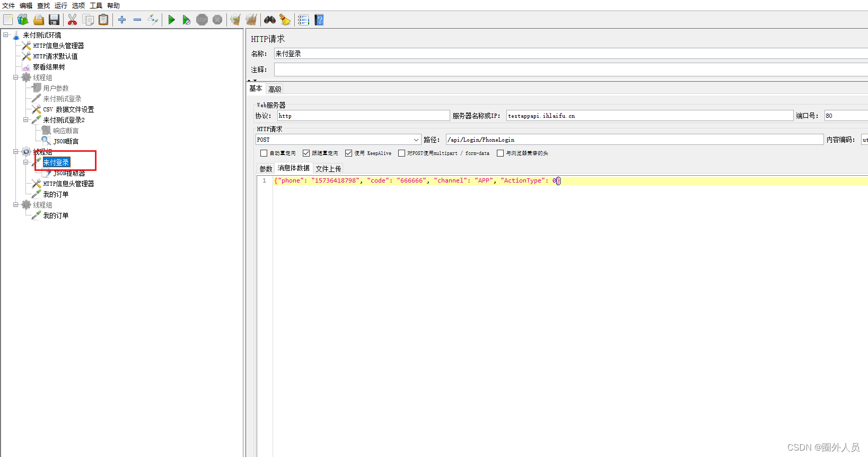Click the enable/disable Toggle icon in the toolbar

[153, 20]
